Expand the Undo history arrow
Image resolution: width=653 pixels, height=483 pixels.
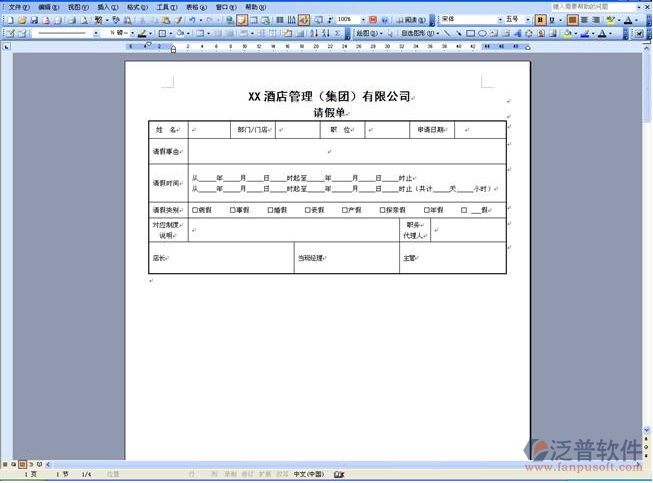(x=201, y=20)
